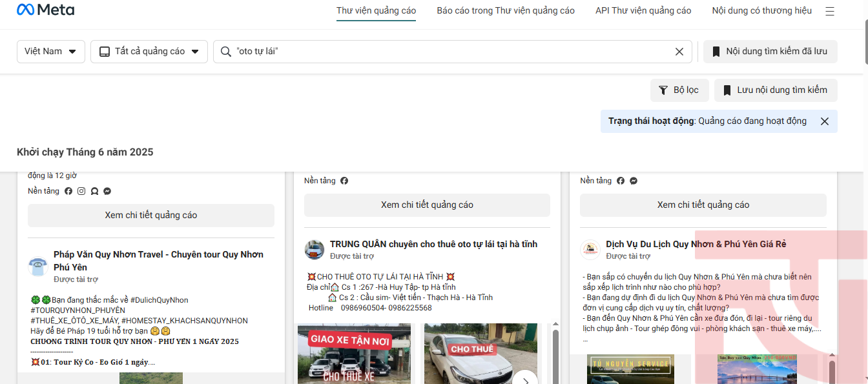The image size is (868, 384).
Task: Expand the Tất cả quảng cáo category dropdown
Action: [x=149, y=52]
